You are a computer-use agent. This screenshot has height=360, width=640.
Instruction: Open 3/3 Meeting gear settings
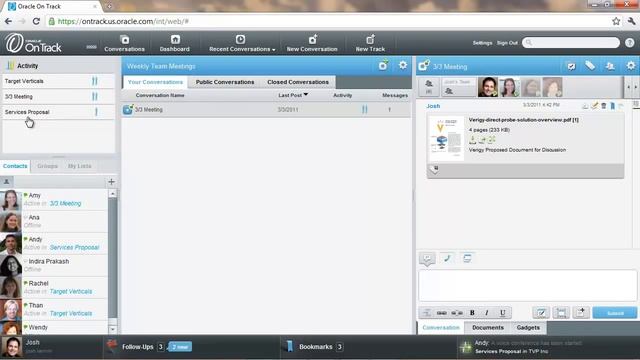coord(631,66)
